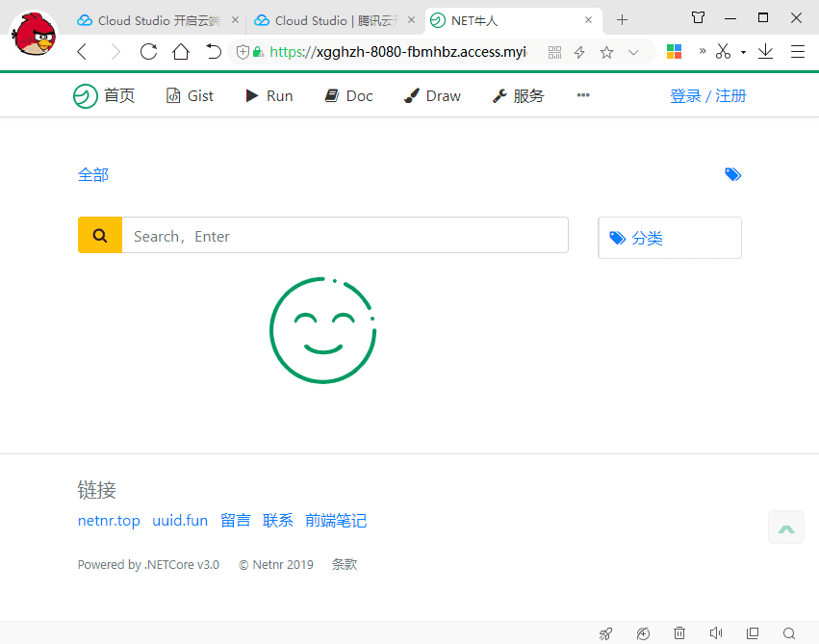This screenshot has width=819, height=644.
Task: Open the three-dots more menu in navbar
Action: tap(582, 95)
